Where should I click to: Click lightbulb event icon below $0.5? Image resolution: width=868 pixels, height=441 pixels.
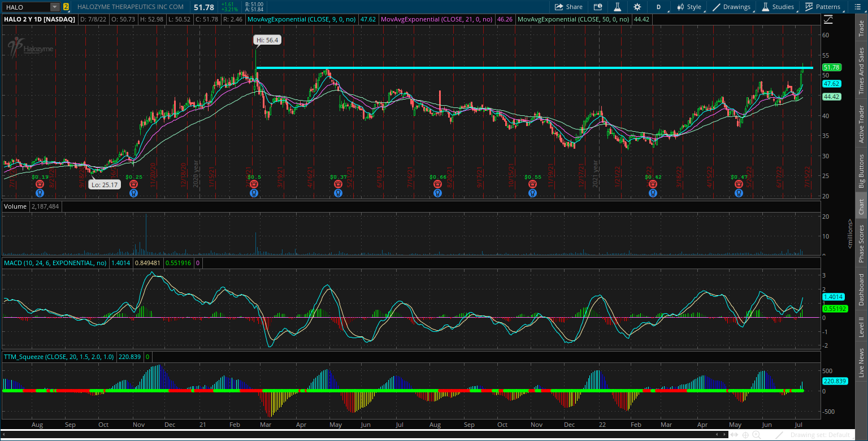click(x=254, y=193)
